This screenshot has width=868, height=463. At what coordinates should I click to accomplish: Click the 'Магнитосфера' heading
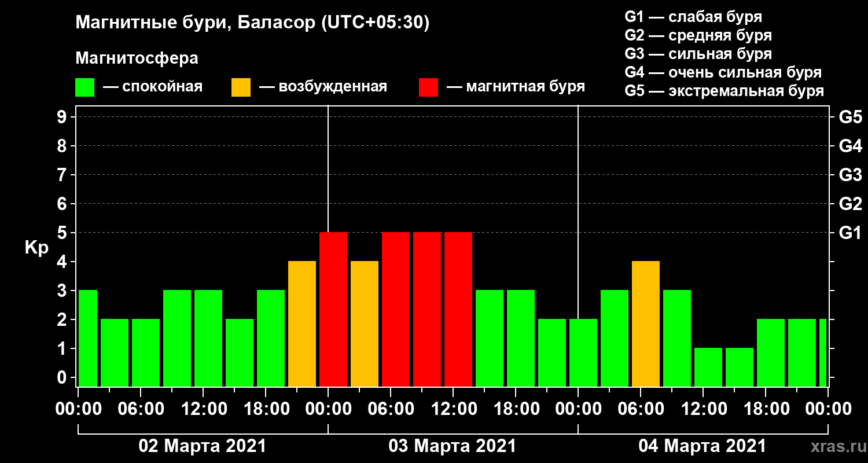[x=137, y=58]
